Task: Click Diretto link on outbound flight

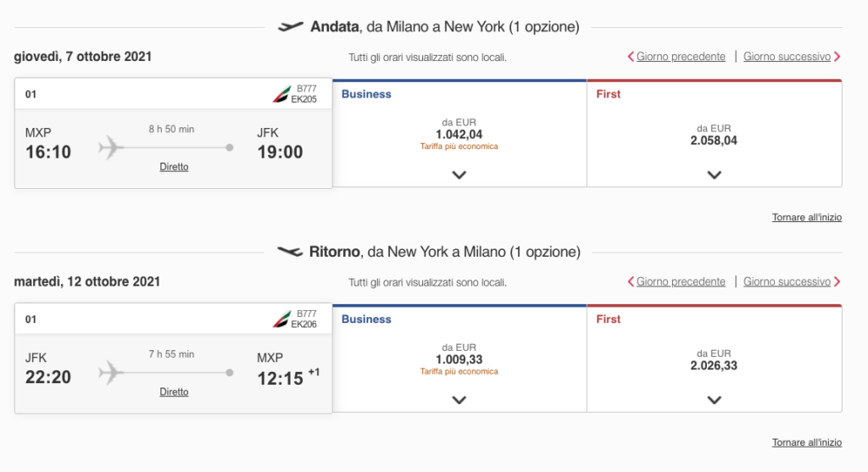Action: point(174,167)
